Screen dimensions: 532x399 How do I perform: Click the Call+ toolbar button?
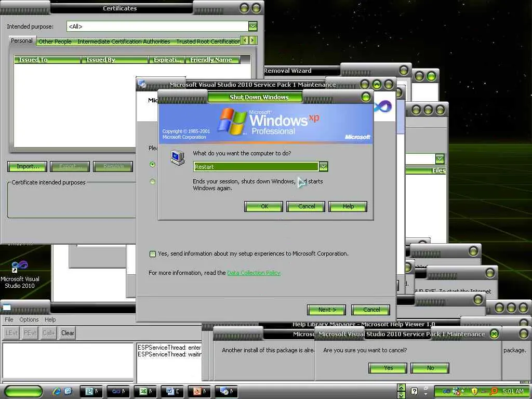click(48, 333)
